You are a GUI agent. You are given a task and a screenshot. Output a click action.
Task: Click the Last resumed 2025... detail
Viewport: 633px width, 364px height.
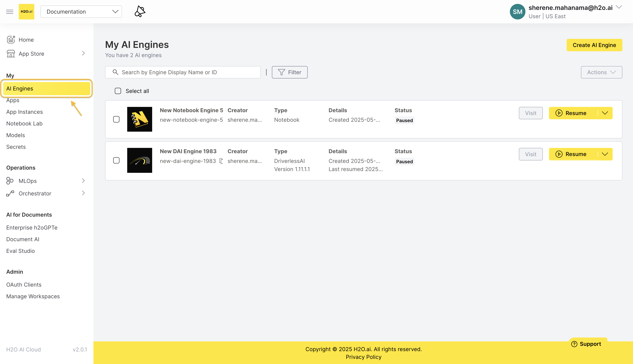(356, 169)
